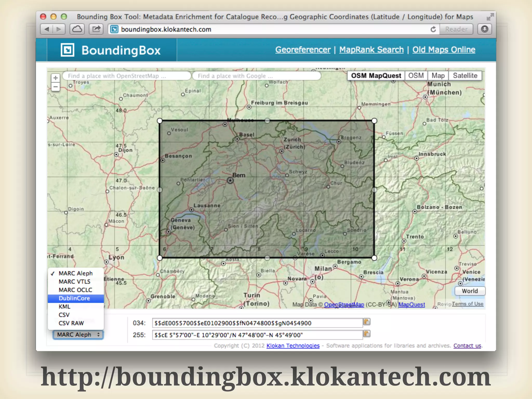
Task: Click the World button on map
Action: point(470,291)
